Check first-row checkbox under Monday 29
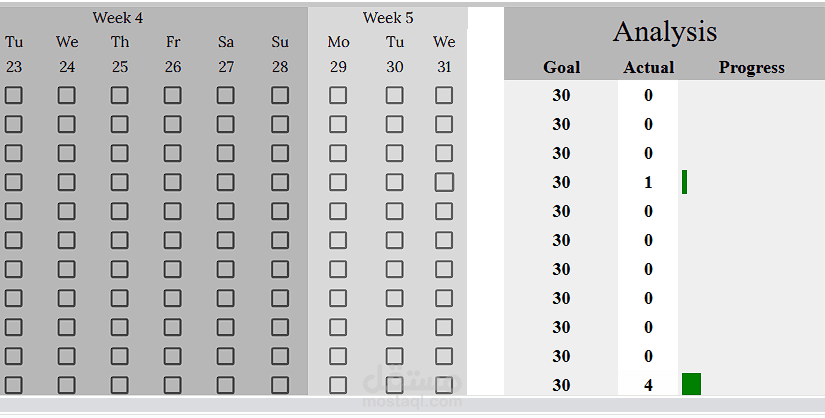 coord(338,95)
